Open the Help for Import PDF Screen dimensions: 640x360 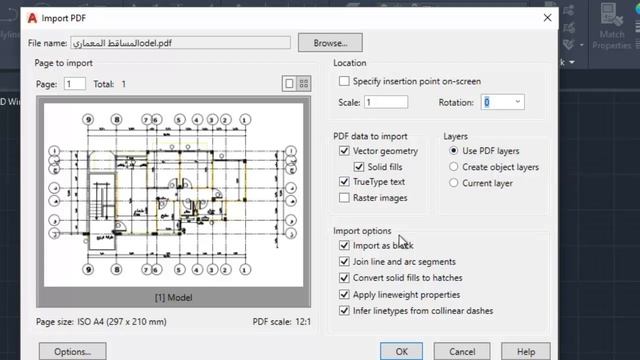[x=526, y=351]
